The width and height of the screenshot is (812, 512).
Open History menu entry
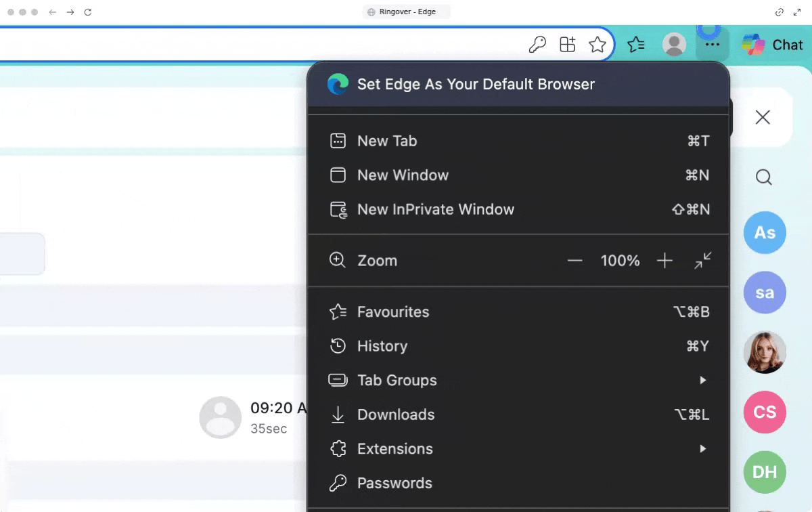(x=518, y=346)
